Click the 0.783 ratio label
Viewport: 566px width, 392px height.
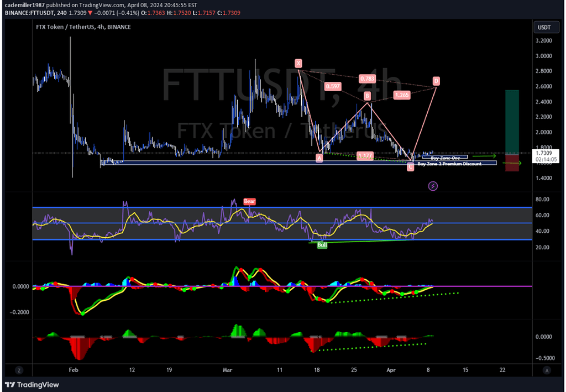click(x=367, y=79)
